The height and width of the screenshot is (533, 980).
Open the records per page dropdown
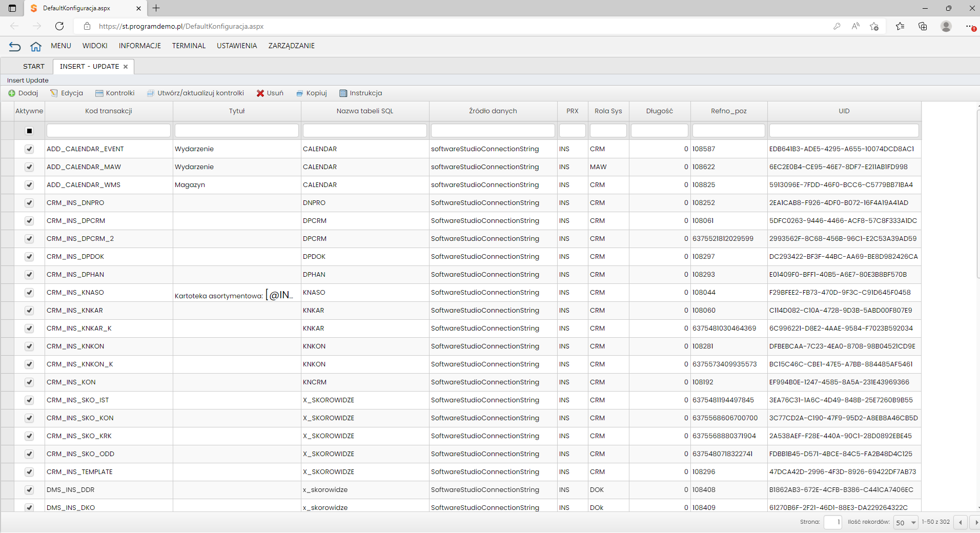906,522
